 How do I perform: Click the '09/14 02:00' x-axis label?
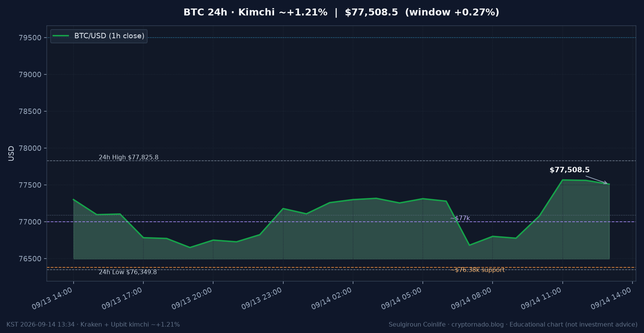pyautogui.click(x=332, y=298)
